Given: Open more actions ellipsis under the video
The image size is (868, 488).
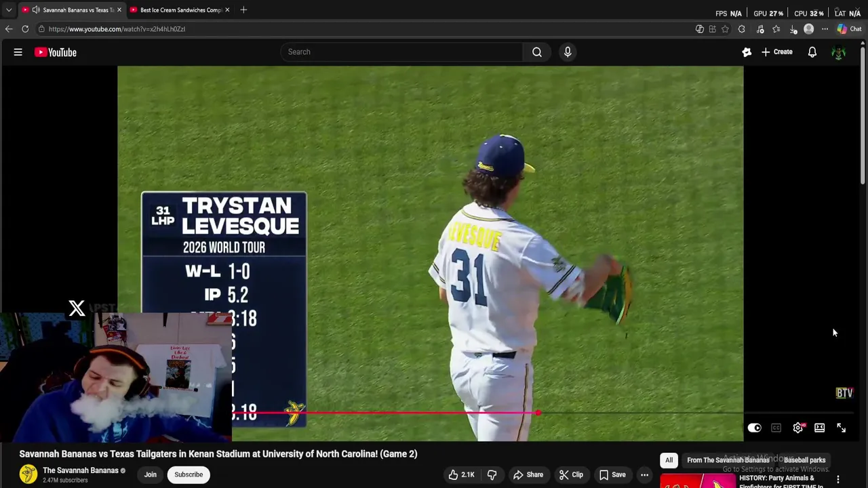Looking at the screenshot, I should pos(645,474).
